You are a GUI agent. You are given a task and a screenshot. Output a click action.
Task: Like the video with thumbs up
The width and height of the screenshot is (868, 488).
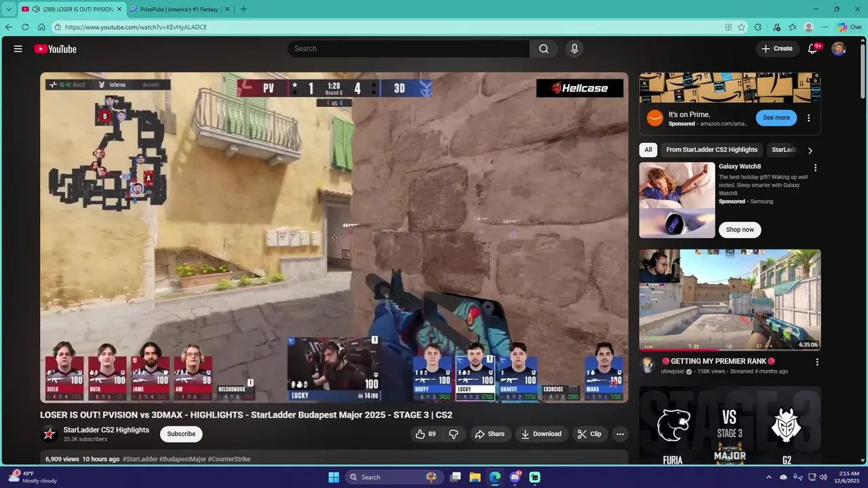coord(426,434)
